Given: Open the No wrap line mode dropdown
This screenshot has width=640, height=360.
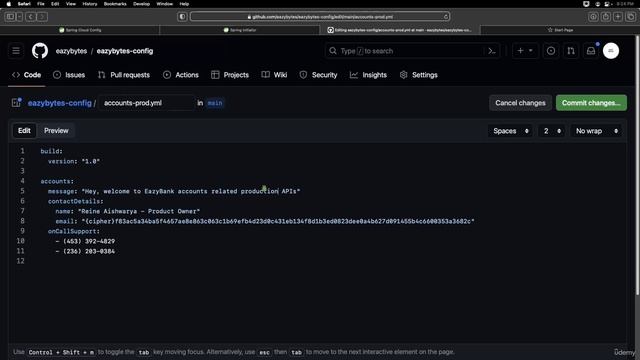Looking at the screenshot, I should pos(596,131).
